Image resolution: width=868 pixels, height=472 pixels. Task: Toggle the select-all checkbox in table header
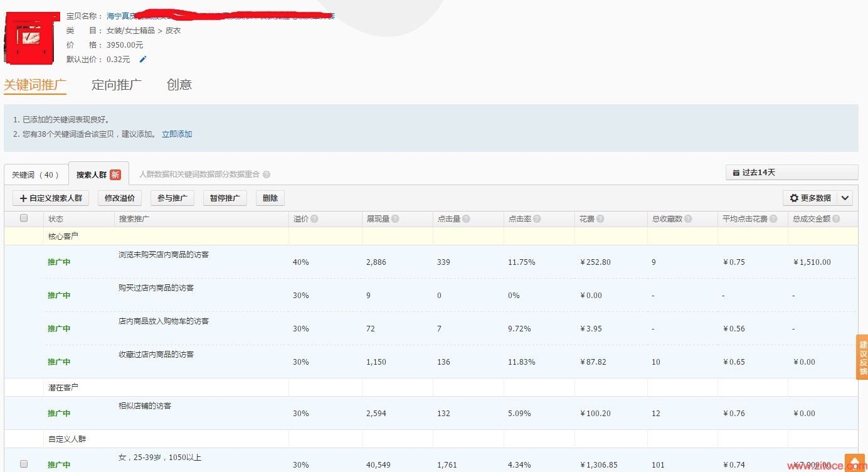click(24, 218)
